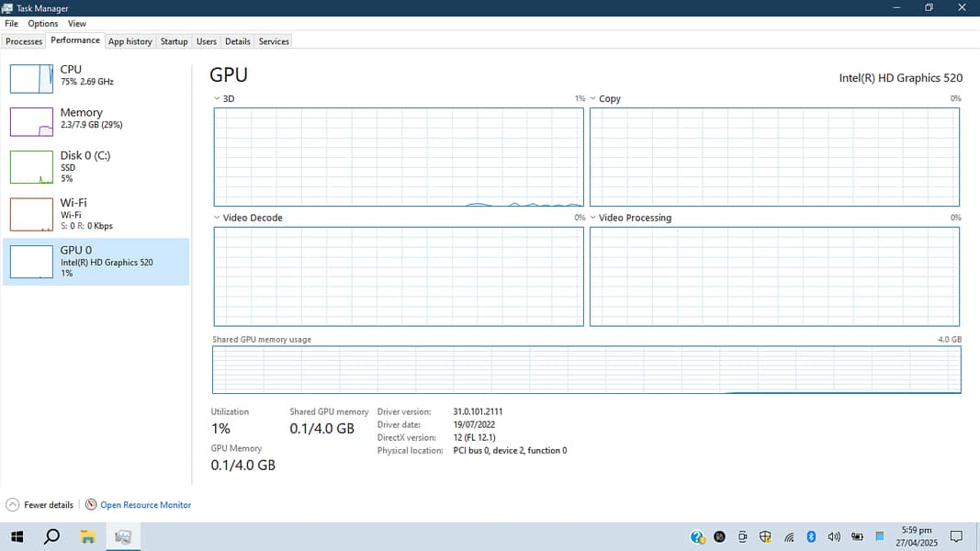Close the Task Manager window
This screenshot has width=980, height=551.
(963, 8)
